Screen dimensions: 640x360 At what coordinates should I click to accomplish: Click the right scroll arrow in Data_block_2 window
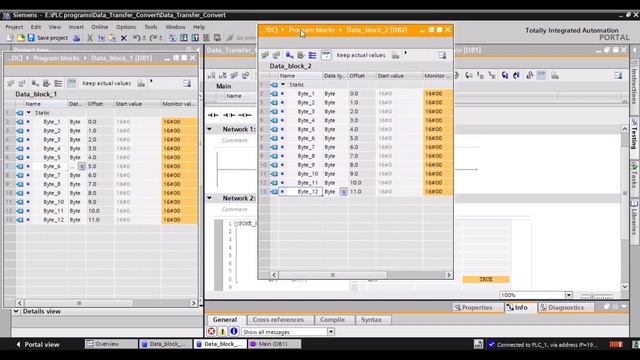tap(449, 275)
